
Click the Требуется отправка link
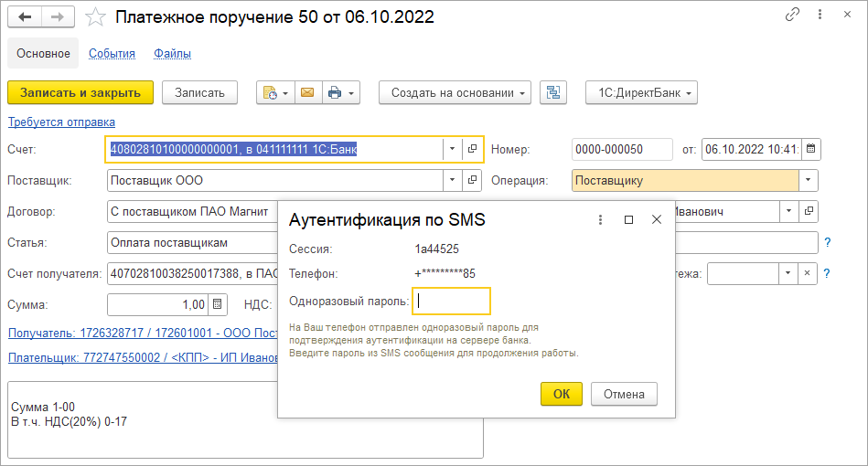(x=61, y=122)
